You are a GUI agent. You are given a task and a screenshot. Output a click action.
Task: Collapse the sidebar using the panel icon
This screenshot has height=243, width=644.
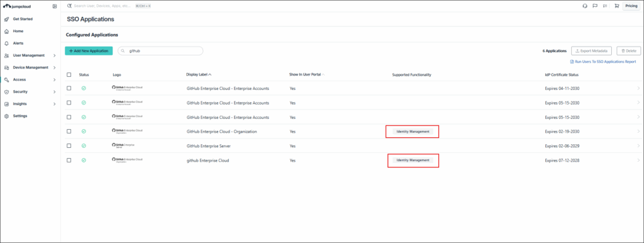[55, 6]
